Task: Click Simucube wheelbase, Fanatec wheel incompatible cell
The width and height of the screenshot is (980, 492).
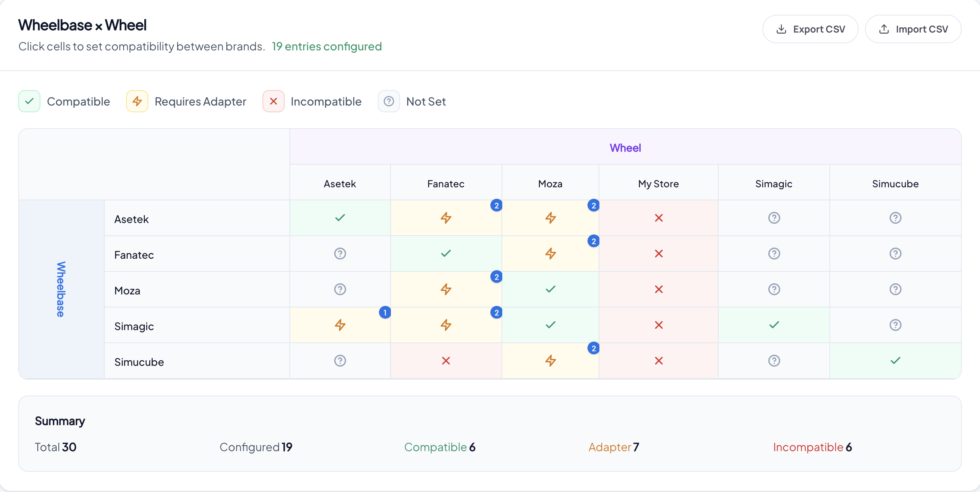Action: point(446,361)
